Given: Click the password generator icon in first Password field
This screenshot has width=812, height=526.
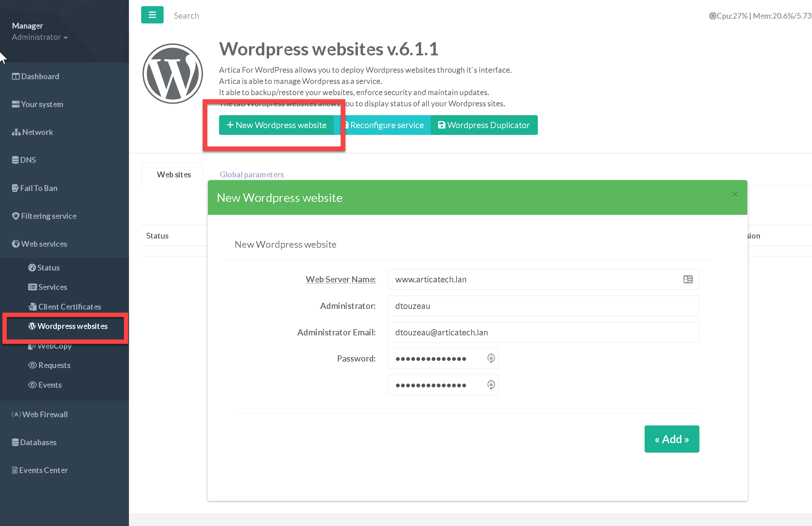Looking at the screenshot, I should pos(491,358).
